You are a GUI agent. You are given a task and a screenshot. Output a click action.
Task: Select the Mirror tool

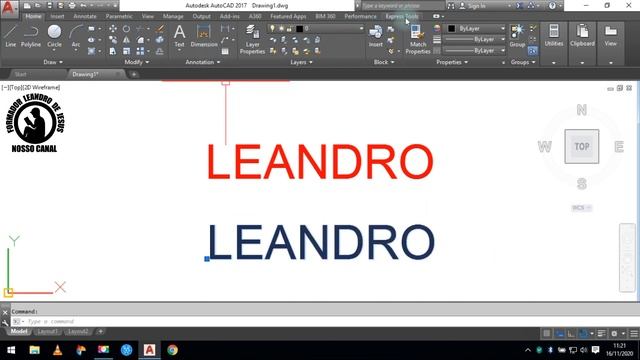126,40
